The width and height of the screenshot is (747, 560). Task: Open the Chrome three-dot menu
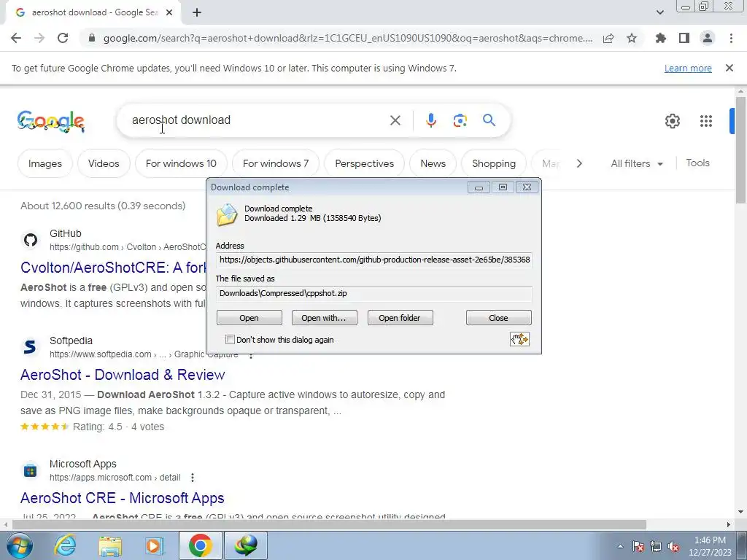[x=731, y=38]
